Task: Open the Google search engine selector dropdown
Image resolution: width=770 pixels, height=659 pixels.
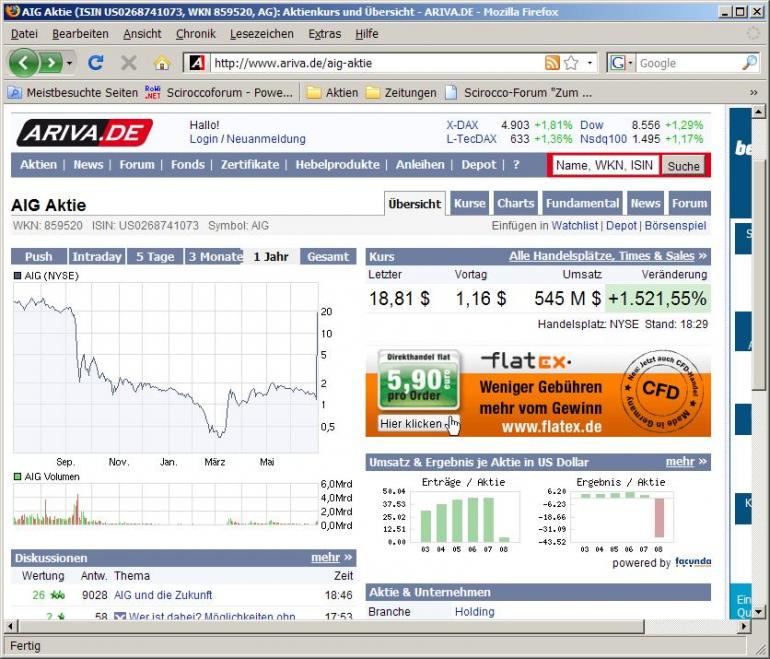Action: point(621,63)
